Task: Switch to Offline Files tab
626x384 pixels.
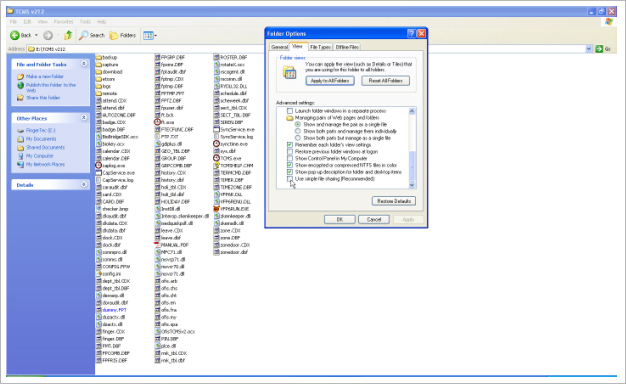Action: click(x=347, y=47)
